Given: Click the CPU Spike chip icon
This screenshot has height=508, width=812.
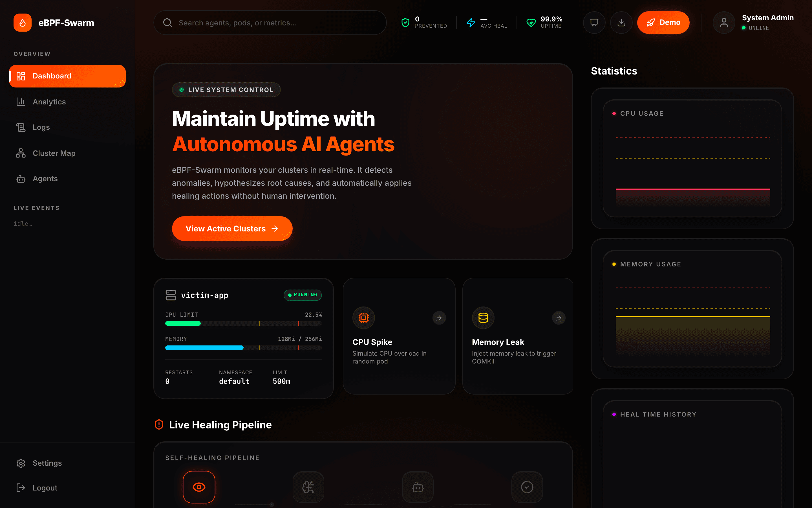Looking at the screenshot, I should (x=363, y=318).
